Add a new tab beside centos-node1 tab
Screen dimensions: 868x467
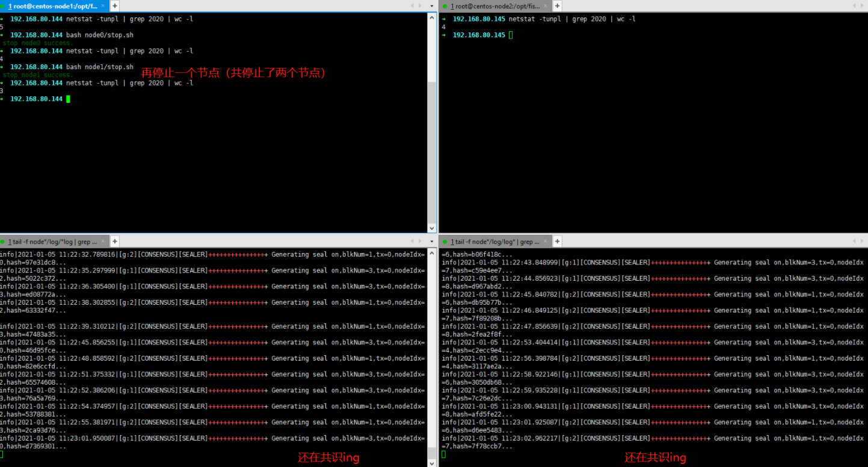click(115, 5)
